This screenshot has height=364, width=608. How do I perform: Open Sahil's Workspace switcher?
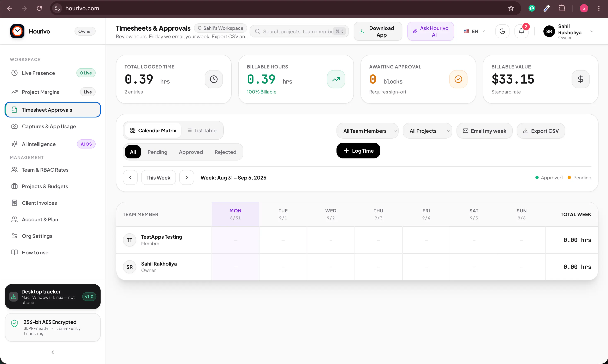(x=220, y=28)
